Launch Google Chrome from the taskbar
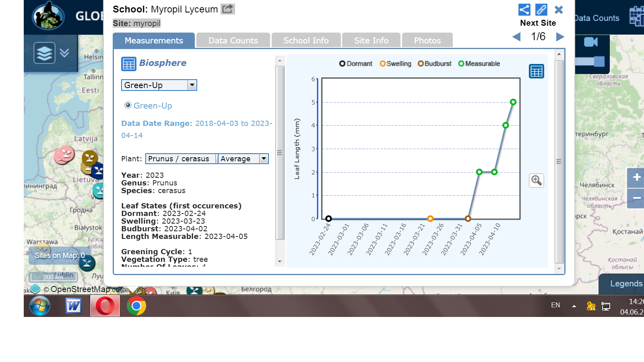The height and width of the screenshot is (362, 644). click(136, 306)
